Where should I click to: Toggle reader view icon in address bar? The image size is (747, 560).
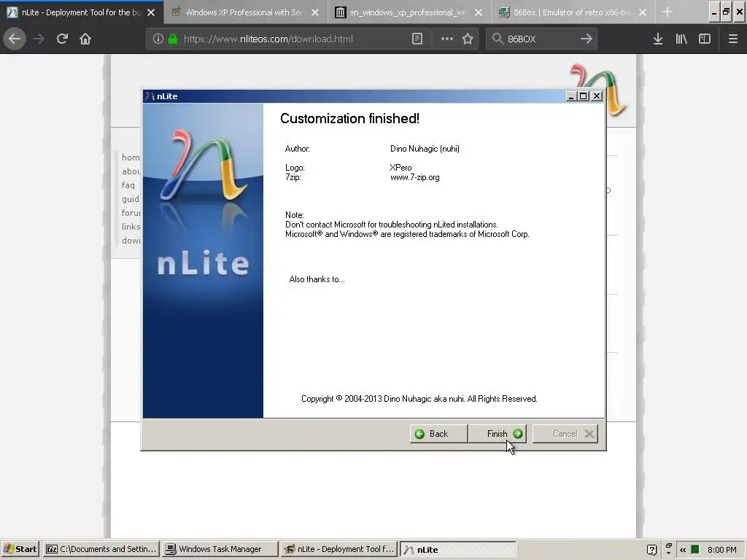[417, 39]
